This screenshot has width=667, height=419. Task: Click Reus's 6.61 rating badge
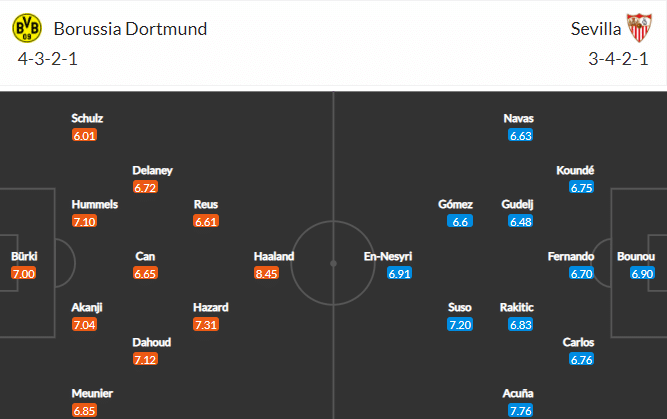206,221
